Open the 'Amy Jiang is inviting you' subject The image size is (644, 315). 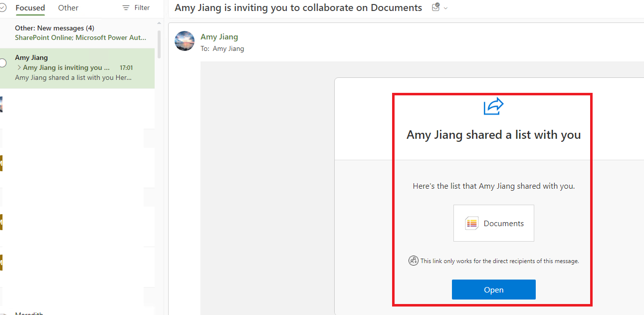(x=66, y=67)
